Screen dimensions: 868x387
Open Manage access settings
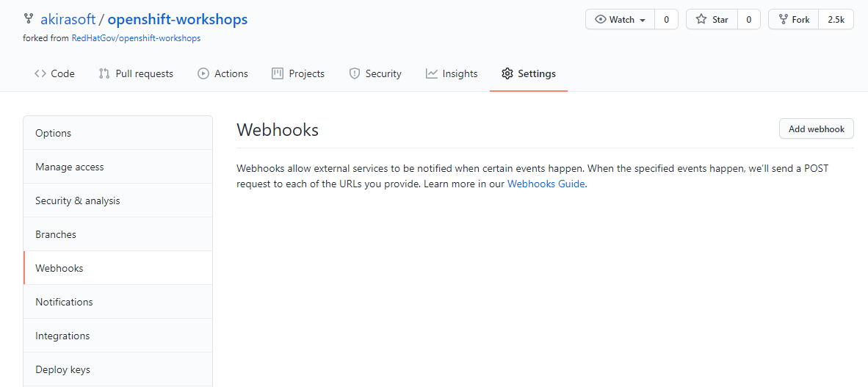tap(70, 167)
